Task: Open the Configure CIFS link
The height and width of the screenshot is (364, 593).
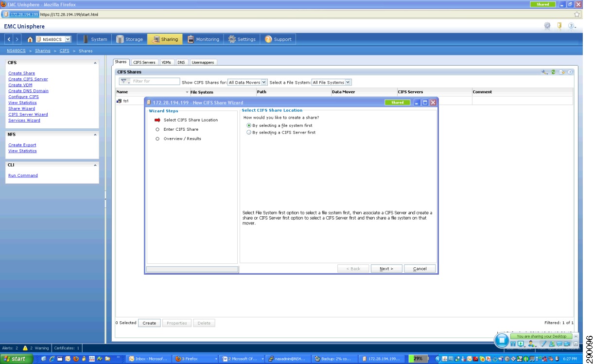Action: click(23, 97)
